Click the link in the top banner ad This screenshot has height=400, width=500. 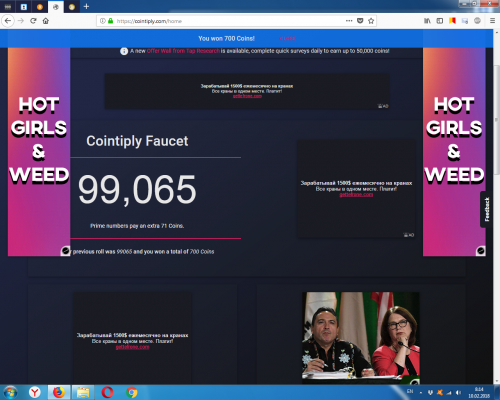(247, 96)
